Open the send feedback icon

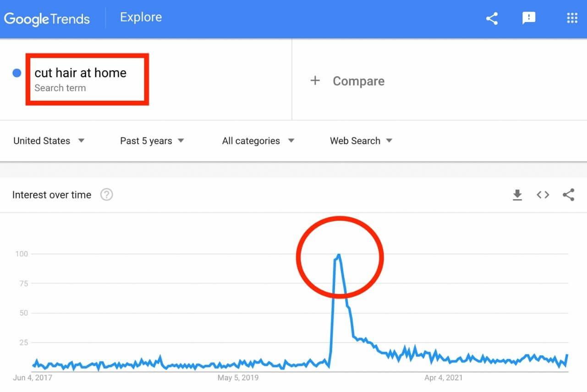(x=529, y=18)
